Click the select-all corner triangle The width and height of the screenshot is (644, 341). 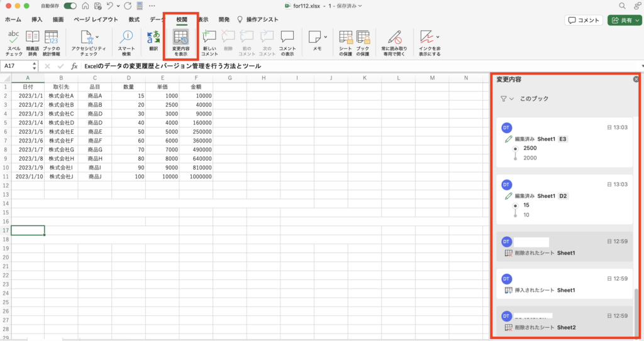pos(6,77)
